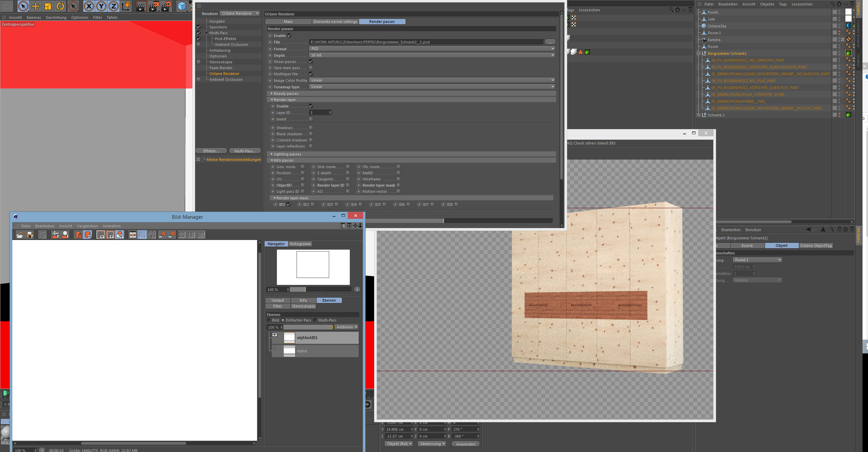The height and width of the screenshot is (452, 868).
Task: Select the Rotate tool
Action: pyautogui.click(x=60, y=6)
